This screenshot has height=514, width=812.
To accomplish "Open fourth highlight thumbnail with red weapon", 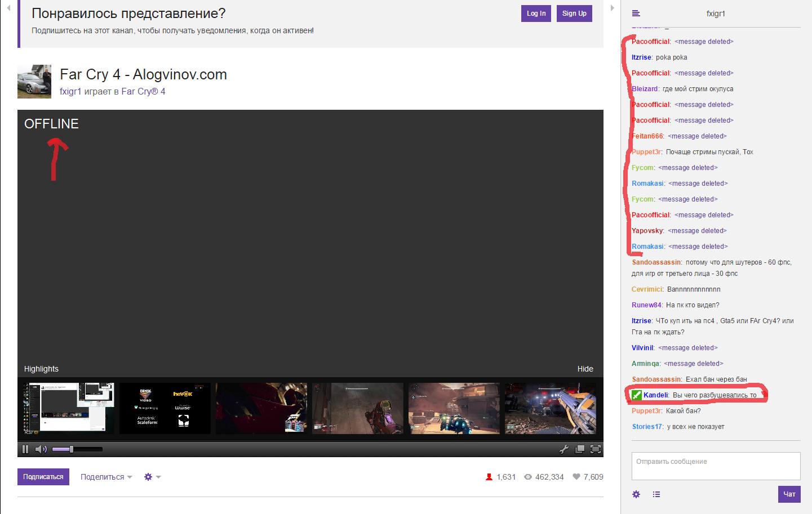I will pyautogui.click(x=357, y=409).
